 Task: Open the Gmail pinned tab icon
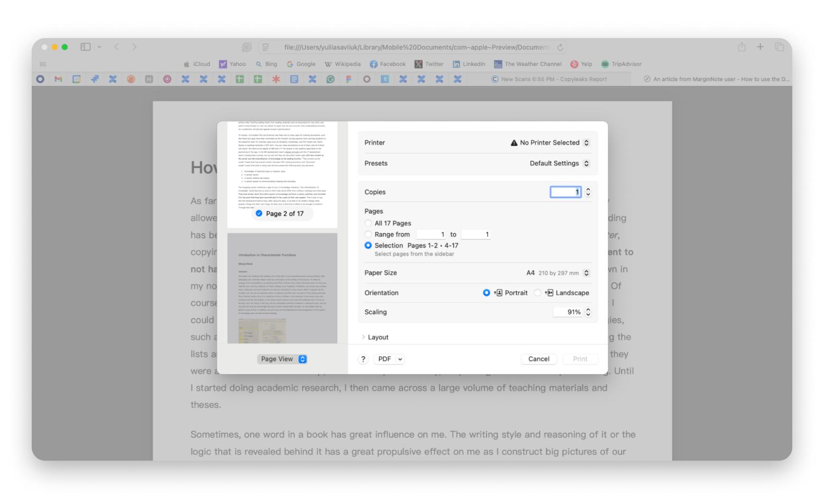pos(58,79)
